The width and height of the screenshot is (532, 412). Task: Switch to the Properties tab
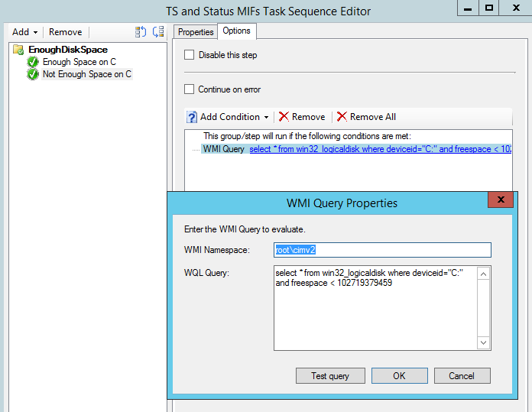(195, 31)
